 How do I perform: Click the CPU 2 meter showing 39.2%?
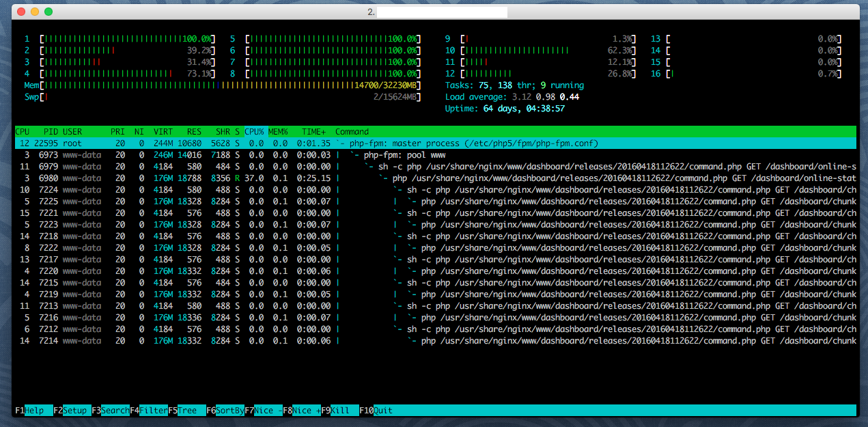(x=120, y=51)
